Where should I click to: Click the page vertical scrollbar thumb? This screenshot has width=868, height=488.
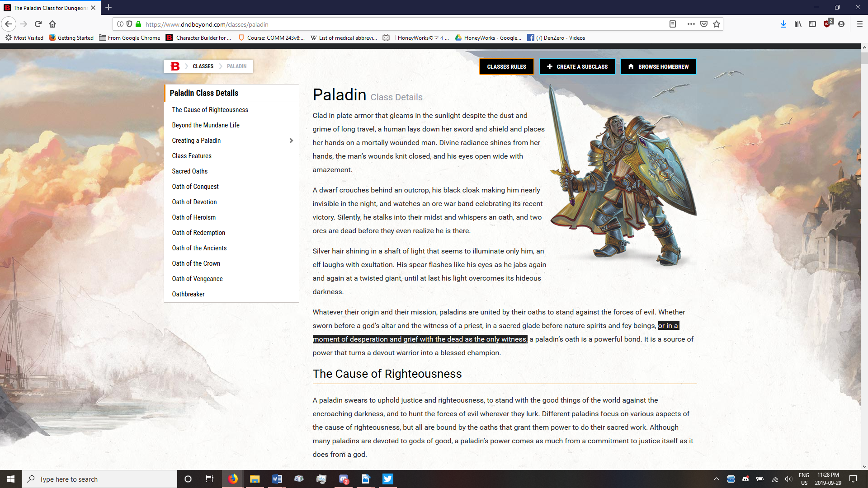coord(864,59)
